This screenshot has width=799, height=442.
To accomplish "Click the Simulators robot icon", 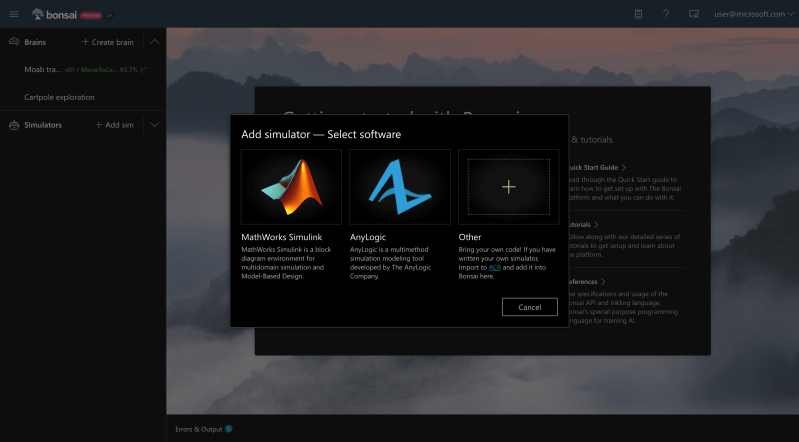I will (14, 124).
